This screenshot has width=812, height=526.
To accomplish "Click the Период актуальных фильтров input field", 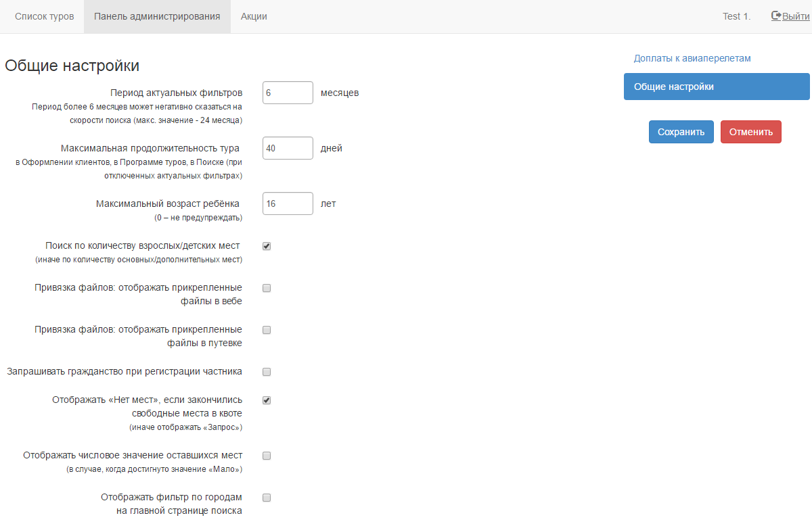I will tap(288, 93).
